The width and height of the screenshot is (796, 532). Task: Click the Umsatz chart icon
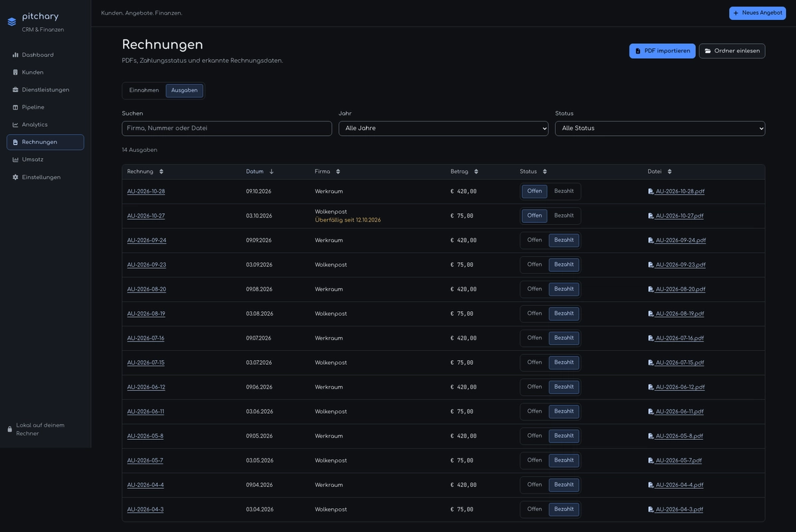coord(15,160)
